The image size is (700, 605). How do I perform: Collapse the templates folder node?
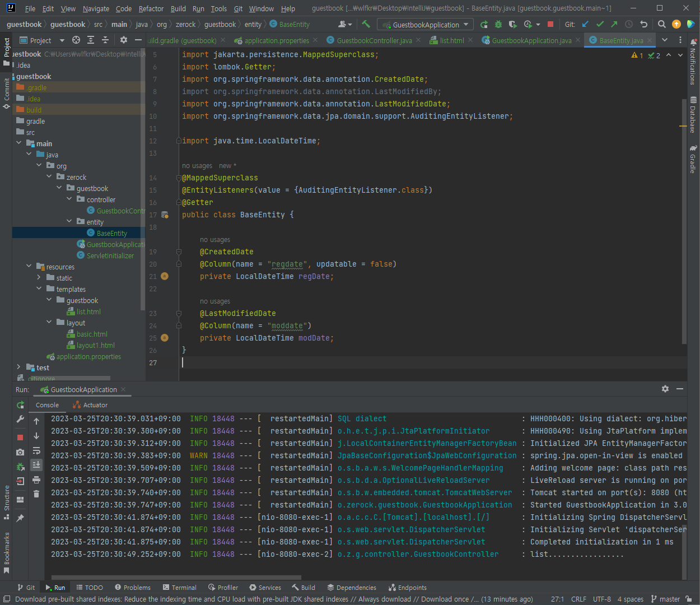(39, 289)
